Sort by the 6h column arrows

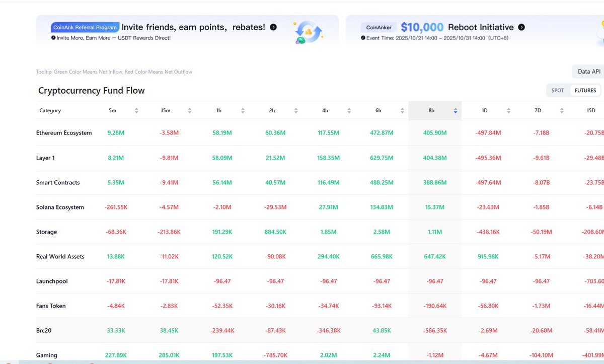click(403, 111)
